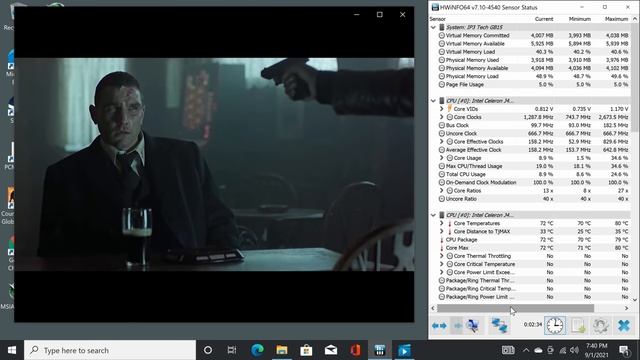Switch to HWiNFO taskbar button
Screen dimensions: 640x360
point(380,350)
